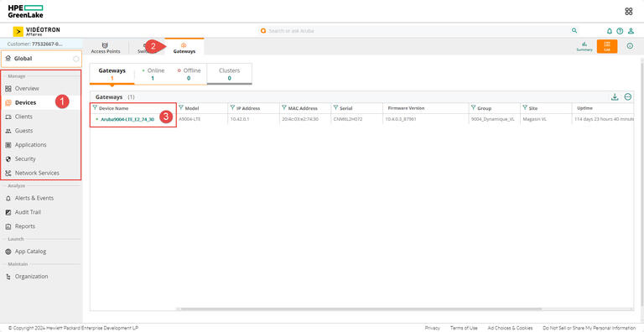Select the Gateways device tab

pyautogui.click(x=184, y=48)
